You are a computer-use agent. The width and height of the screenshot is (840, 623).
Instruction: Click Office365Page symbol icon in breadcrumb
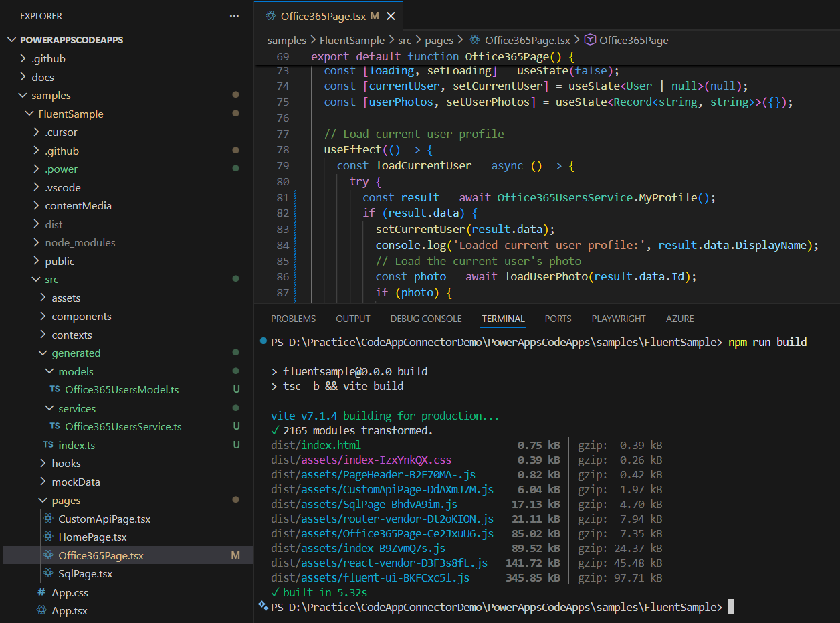click(591, 40)
